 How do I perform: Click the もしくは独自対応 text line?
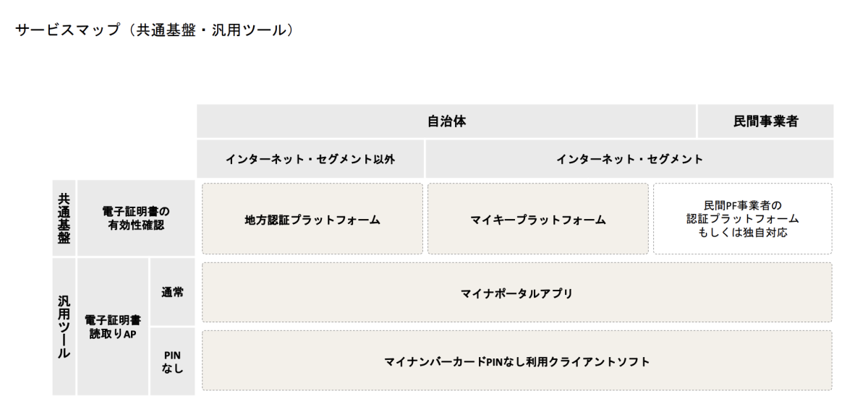coord(742,231)
